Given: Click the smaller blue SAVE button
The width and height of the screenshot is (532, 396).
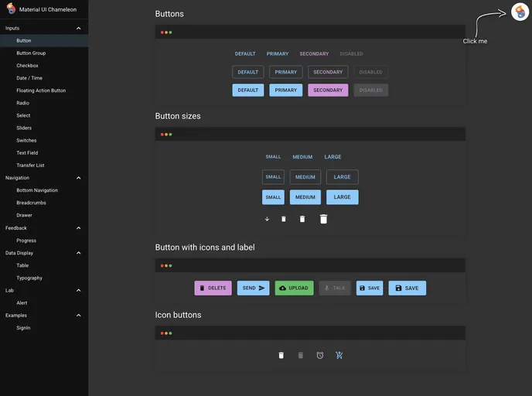Looking at the screenshot, I should click(x=370, y=288).
